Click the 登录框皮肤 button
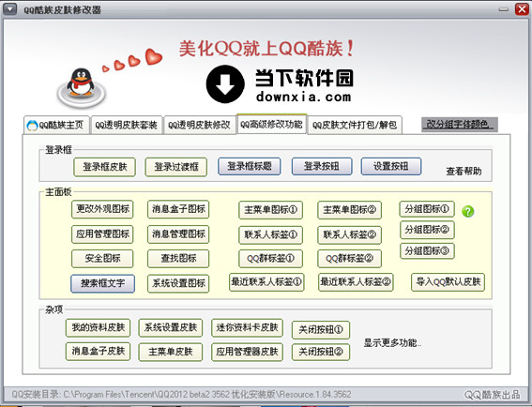Screen dimensions: 532x407 point(105,167)
